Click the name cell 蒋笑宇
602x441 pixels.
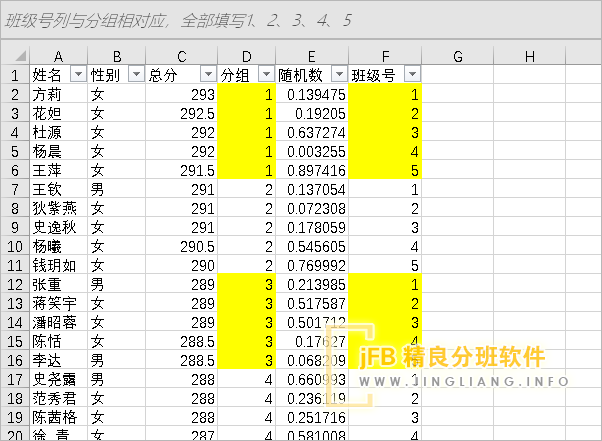[x=59, y=303]
